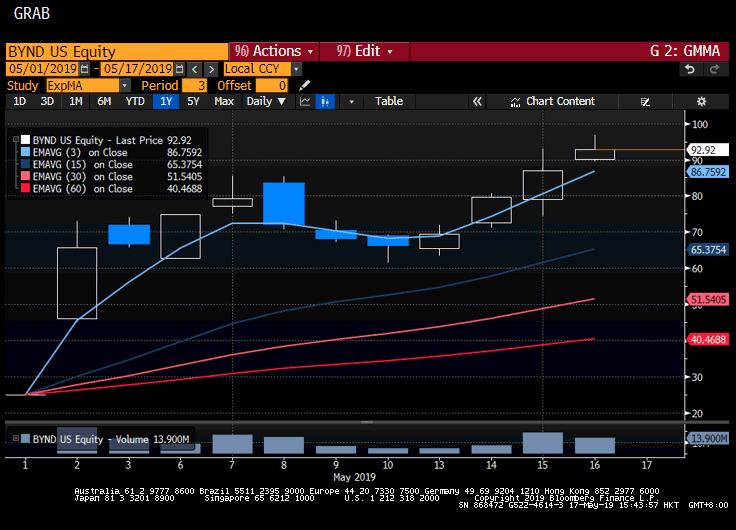
Task: Select the Max range tab
Action: pos(224,101)
